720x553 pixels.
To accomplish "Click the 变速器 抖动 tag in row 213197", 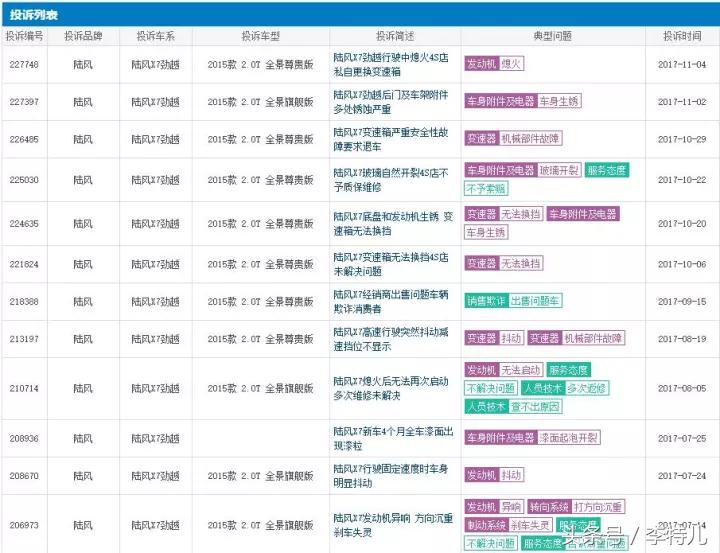I will pyautogui.click(x=494, y=338).
